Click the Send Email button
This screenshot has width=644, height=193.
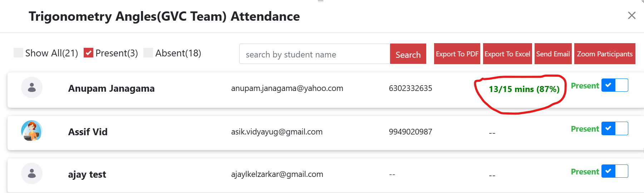[x=553, y=54]
